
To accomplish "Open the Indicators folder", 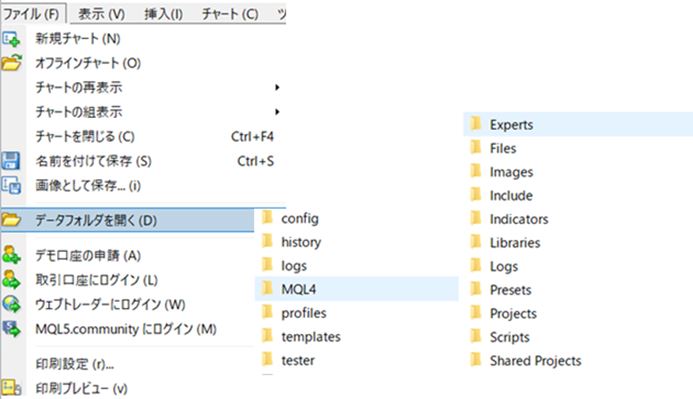I will [519, 219].
